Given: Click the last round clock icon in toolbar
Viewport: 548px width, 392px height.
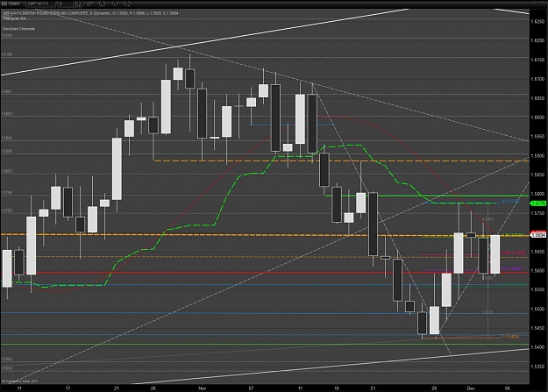Looking at the screenshot, I should (127, 4).
